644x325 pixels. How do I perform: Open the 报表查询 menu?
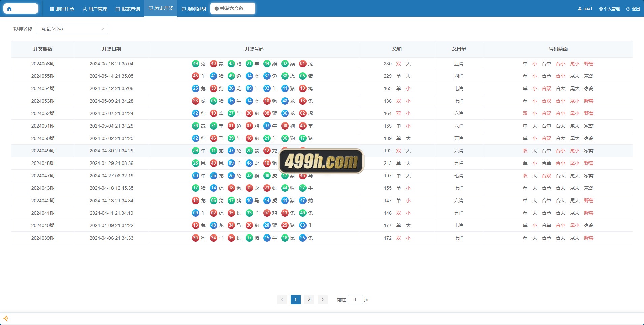click(x=128, y=9)
